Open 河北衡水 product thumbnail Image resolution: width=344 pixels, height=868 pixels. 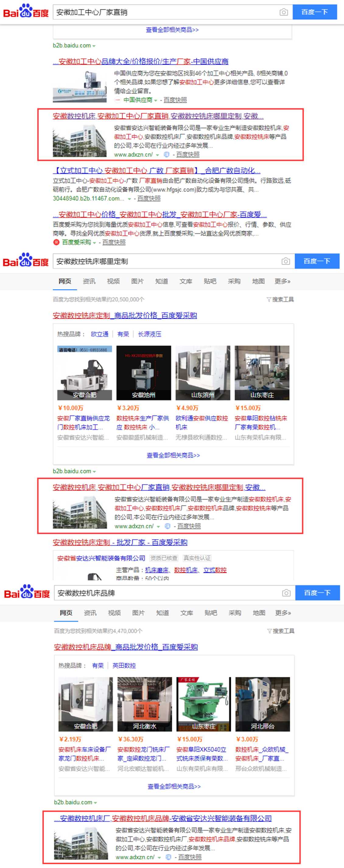click(x=145, y=704)
